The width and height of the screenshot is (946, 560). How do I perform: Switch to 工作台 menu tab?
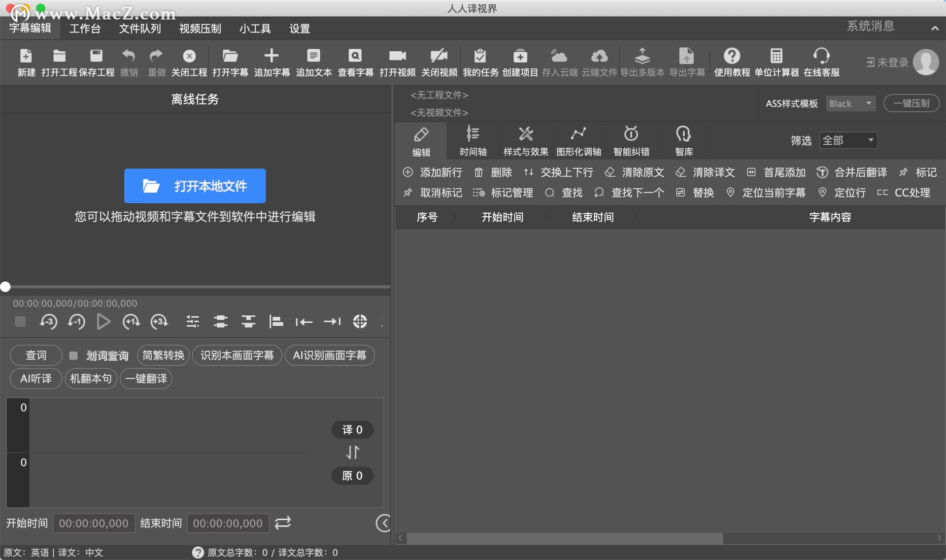pos(85,29)
